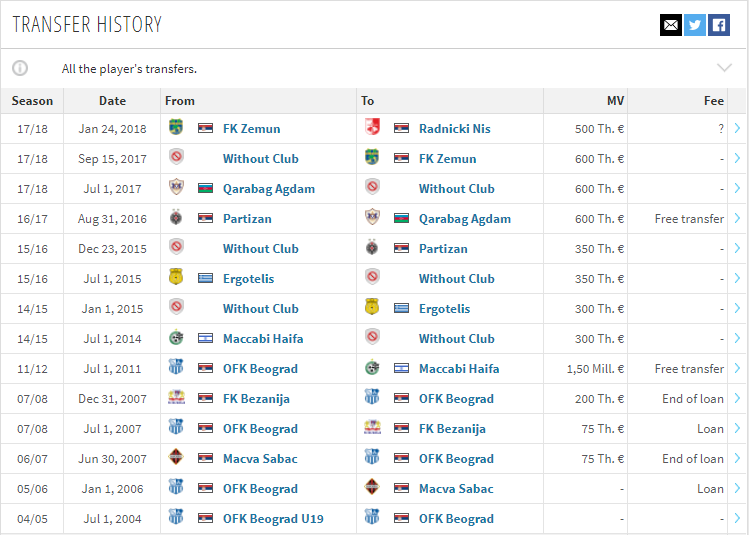Open details arrow for Jan 24, 2018 transfer
This screenshot has height=535, width=749.
point(737,128)
